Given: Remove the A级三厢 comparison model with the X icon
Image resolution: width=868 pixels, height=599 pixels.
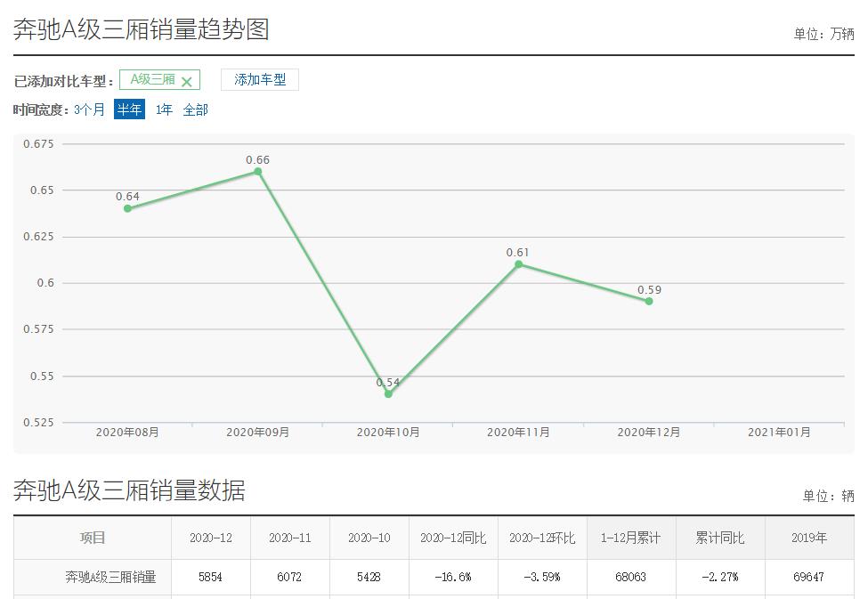Looking at the screenshot, I should coord(187,82).
